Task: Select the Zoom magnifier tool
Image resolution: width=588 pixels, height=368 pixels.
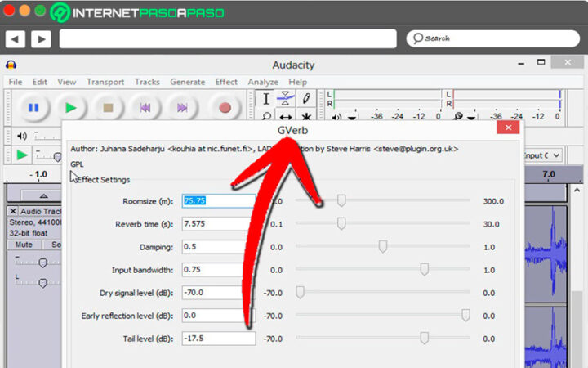Action: [x=266, y=115]
